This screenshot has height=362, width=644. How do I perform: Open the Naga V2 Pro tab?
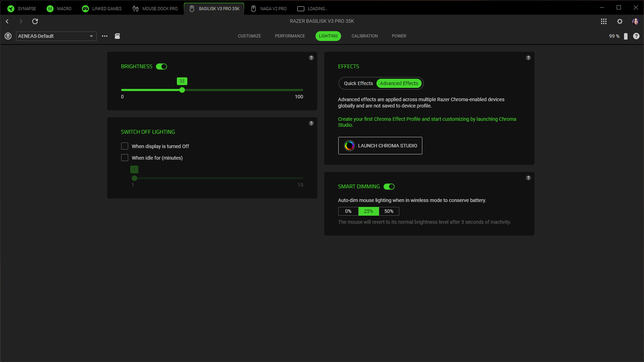click(x=269, y=9)
